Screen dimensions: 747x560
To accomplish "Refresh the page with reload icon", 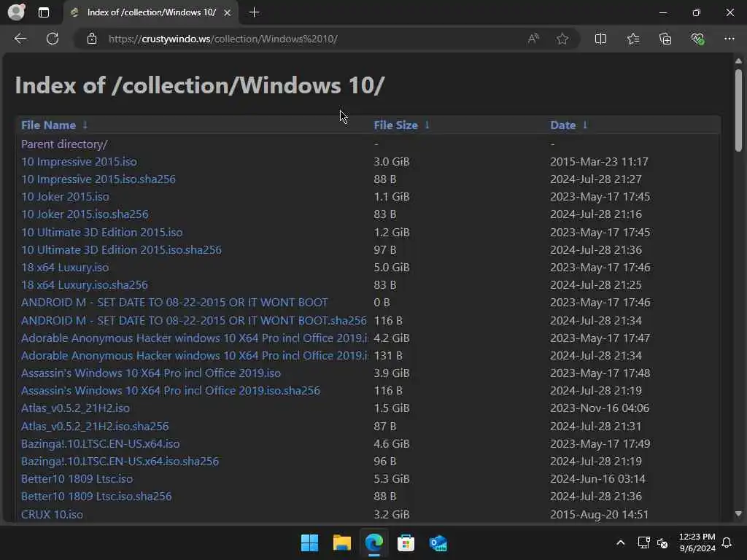I will pos(53,39).
